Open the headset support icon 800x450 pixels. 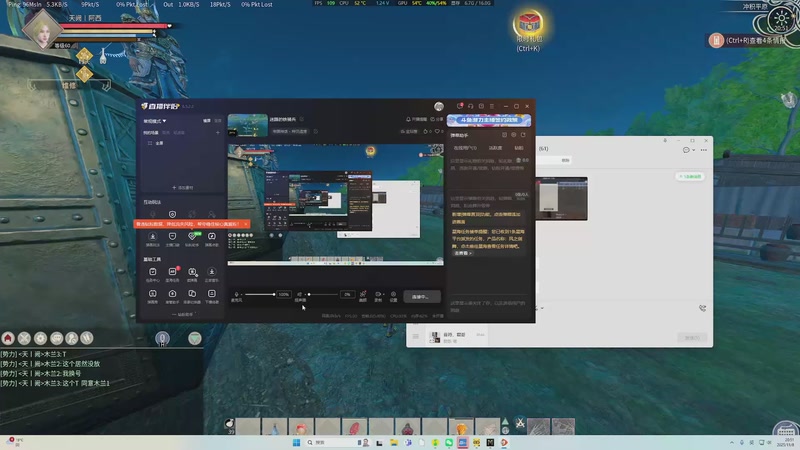click(470, 106)
